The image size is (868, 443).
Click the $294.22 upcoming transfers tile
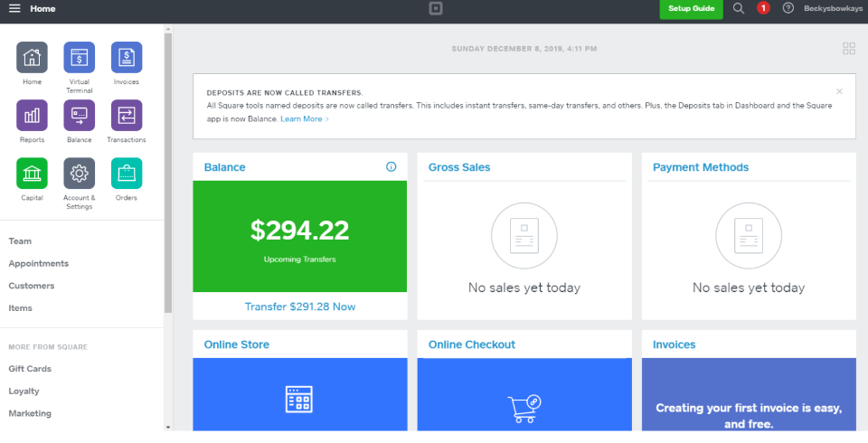[x=300, y=237]
